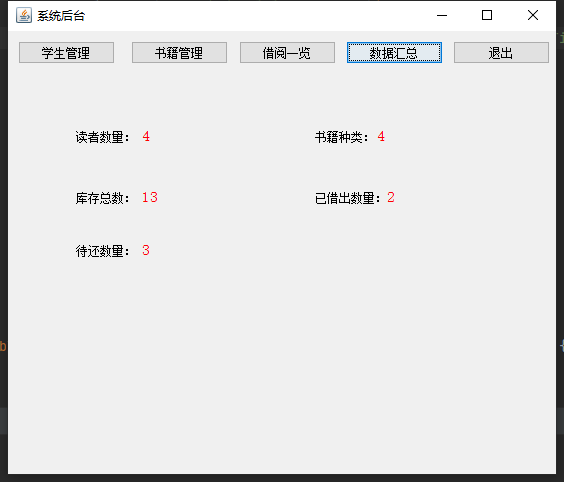This screenshot has height=482, width=564.
Task: Minimize the 系统后台 window
Action: pos(442,15)
